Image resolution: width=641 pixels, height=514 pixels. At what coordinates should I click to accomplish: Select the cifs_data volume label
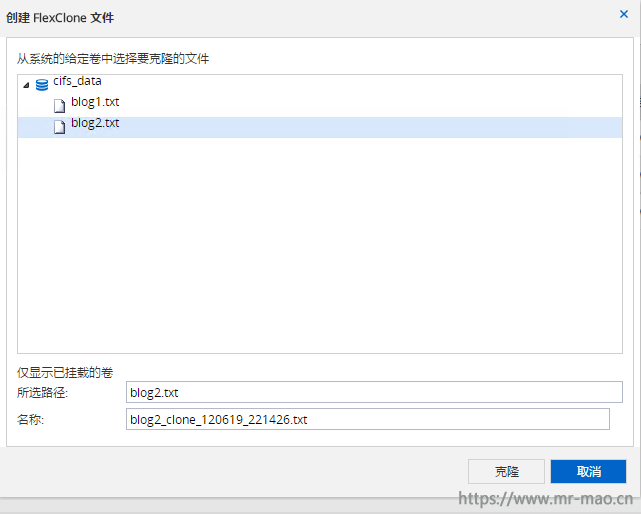click(77, 81)
